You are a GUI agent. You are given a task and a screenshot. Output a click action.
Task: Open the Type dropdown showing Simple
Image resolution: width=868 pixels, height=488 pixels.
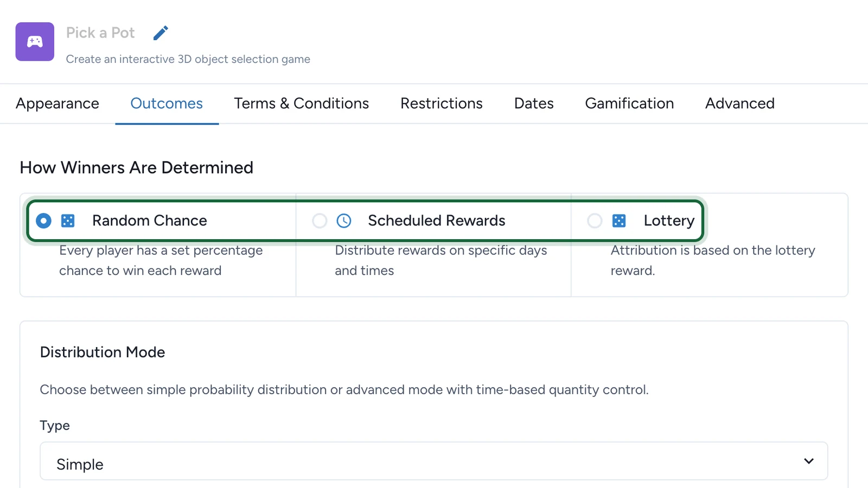434,461
